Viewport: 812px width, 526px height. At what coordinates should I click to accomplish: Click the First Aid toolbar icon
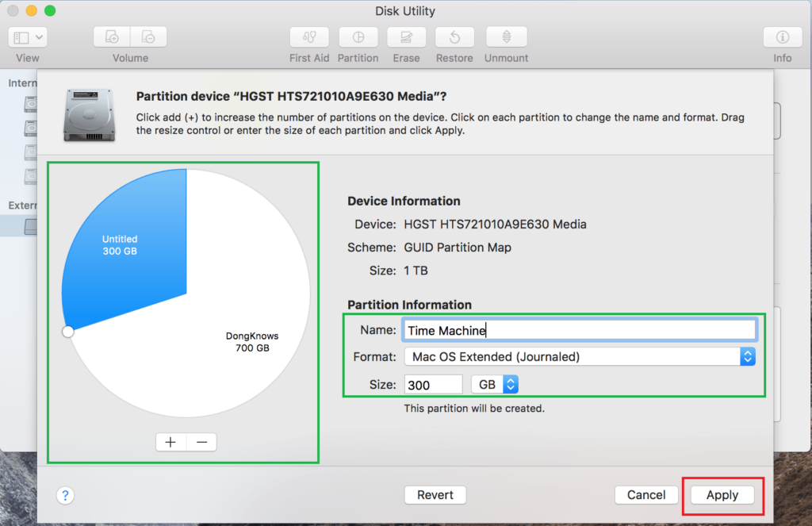pyautogui.click(x=309, y=37)
